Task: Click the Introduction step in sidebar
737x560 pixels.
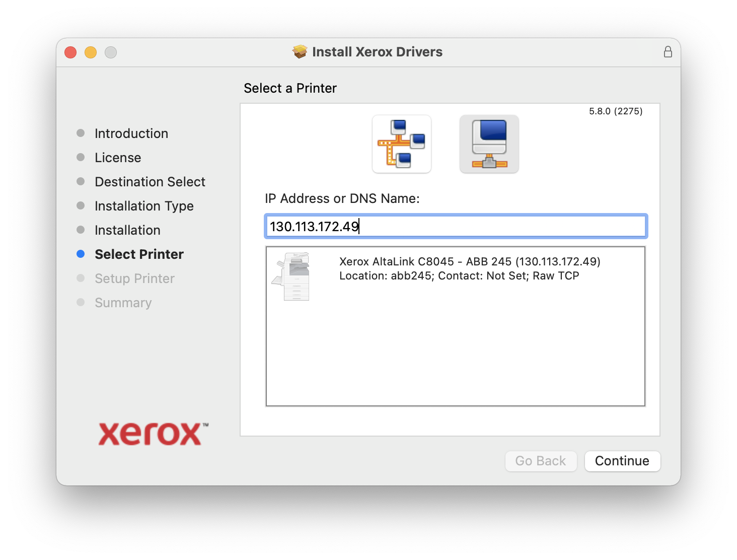Action: (x=131, y=133)
